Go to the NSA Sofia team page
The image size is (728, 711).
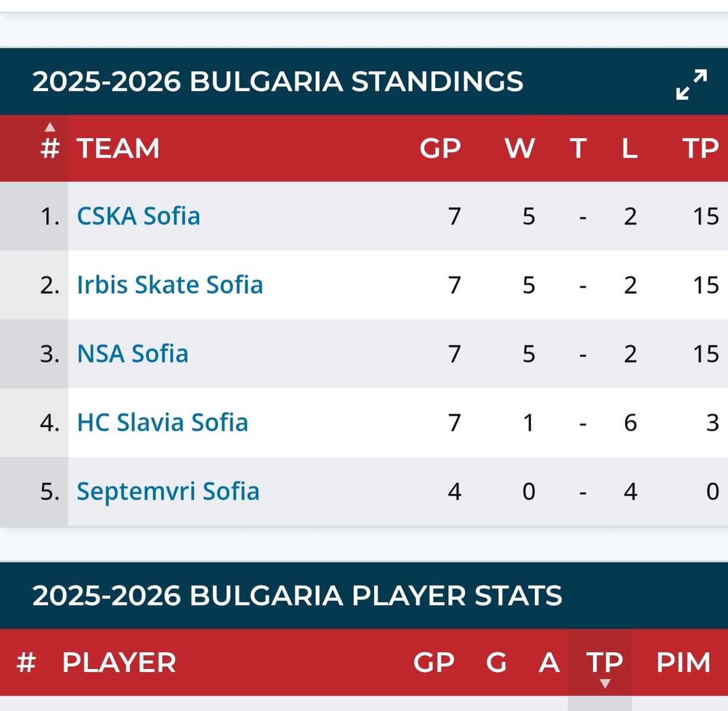click(x=133, y=354)
